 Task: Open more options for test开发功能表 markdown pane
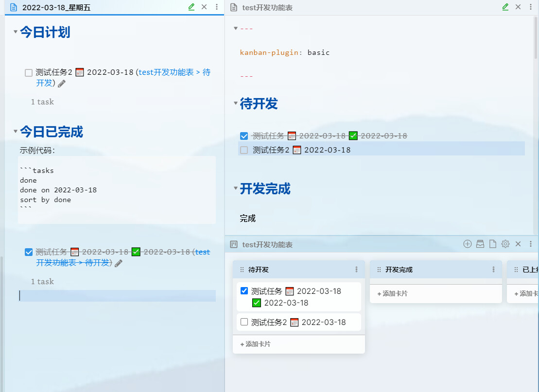[530, 7]
